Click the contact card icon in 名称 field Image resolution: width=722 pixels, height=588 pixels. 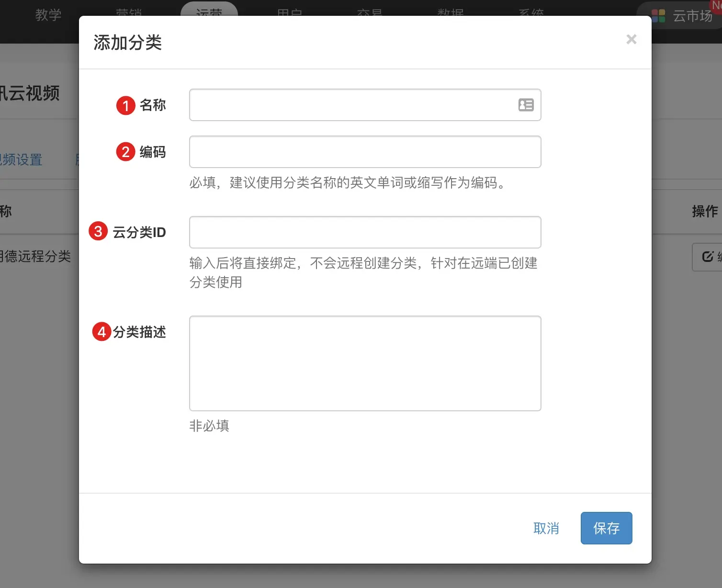tap(526, 105)
